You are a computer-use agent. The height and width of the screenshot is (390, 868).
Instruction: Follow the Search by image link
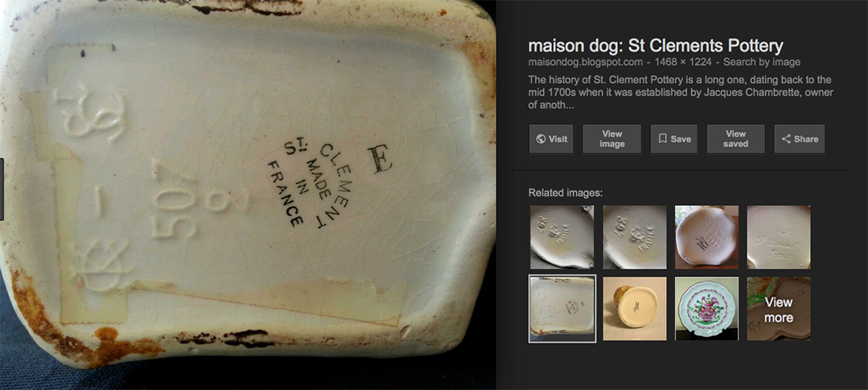click(762, 62)
